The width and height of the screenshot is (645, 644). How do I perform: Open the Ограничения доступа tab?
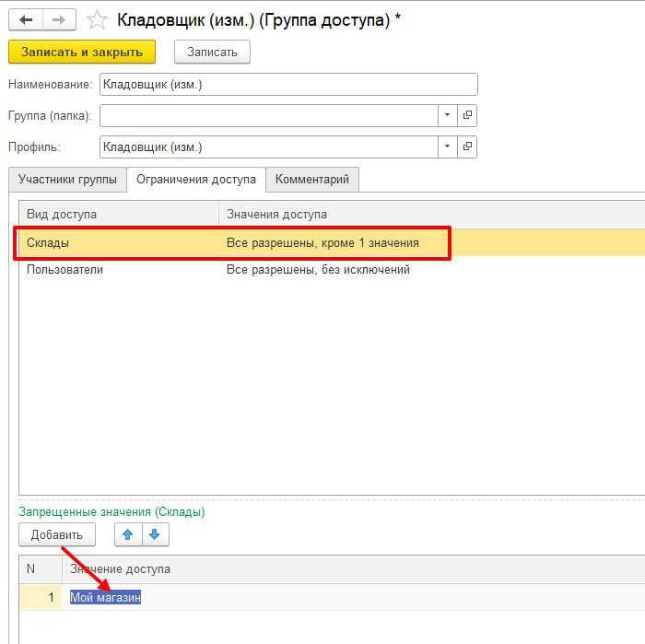(x=196, y=180)
